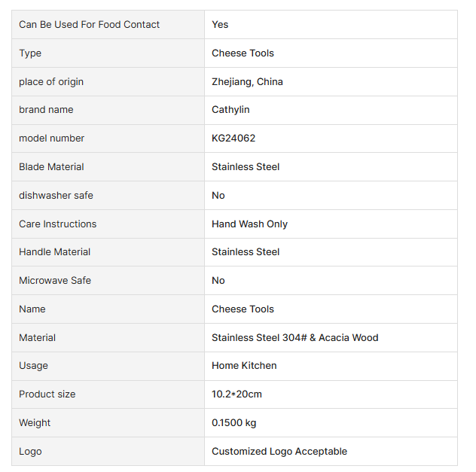Select 'Zhejiang, China' origin value
476x472 pixels.
(x=247, y=81)
